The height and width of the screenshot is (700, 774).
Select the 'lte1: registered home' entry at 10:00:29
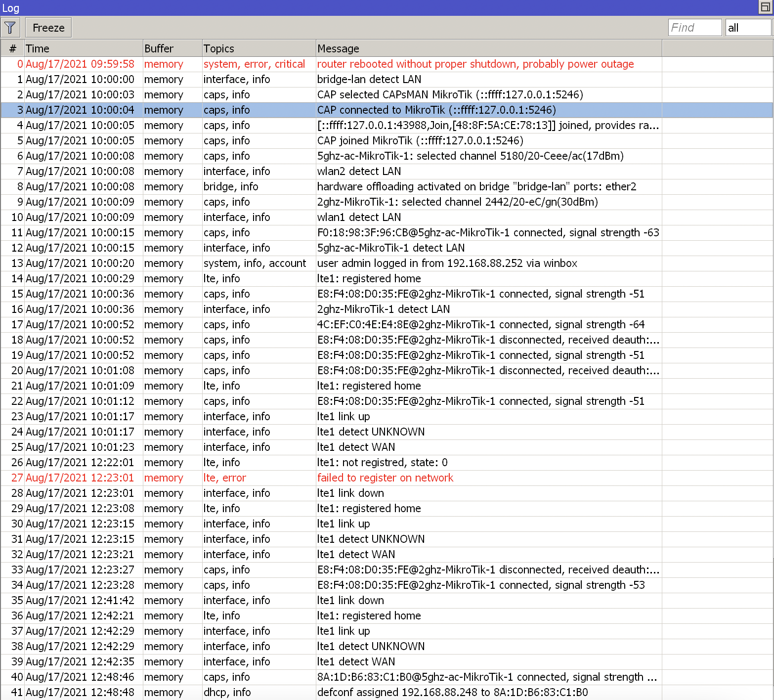[346, 278]
